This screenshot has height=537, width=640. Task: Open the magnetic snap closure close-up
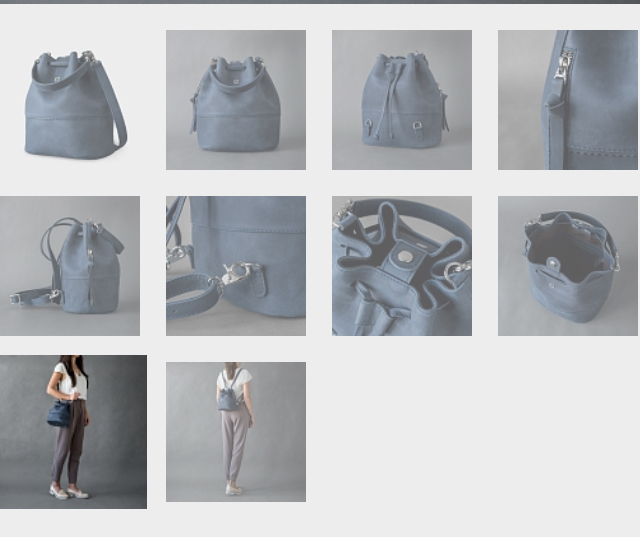click(x=402, y=266)
